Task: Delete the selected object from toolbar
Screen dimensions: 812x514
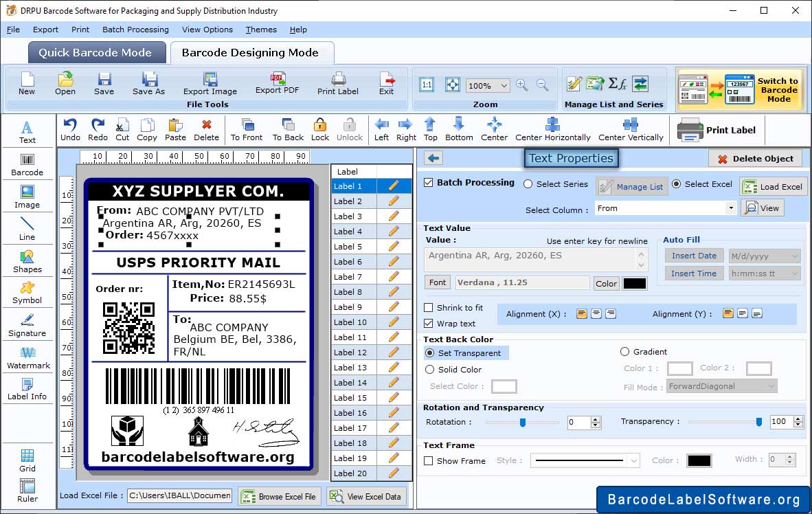Action: [x=206, y=130]
